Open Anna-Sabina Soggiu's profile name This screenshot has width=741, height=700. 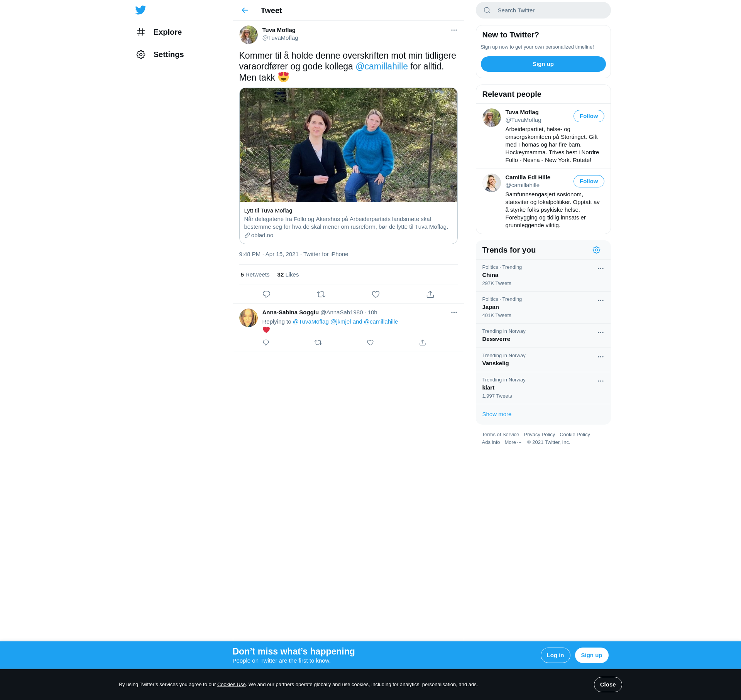(291, 312)
